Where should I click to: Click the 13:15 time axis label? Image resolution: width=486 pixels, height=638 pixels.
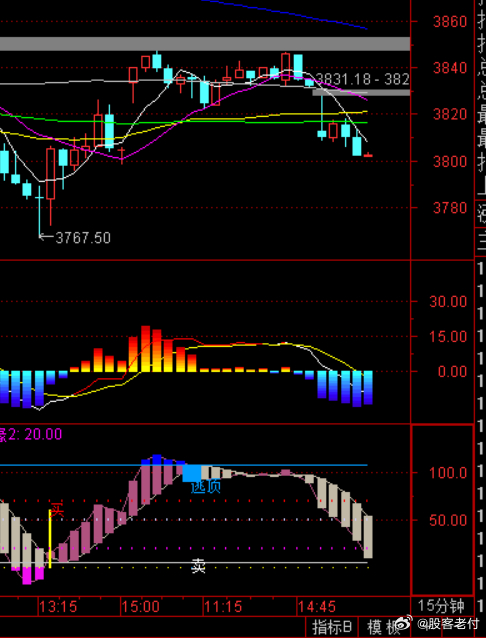59,607
